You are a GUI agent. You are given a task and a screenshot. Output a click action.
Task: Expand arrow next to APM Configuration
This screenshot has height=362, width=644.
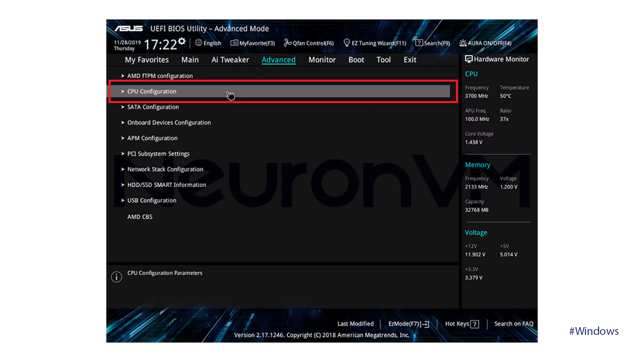pyautogui.click(x=123, y=138)
